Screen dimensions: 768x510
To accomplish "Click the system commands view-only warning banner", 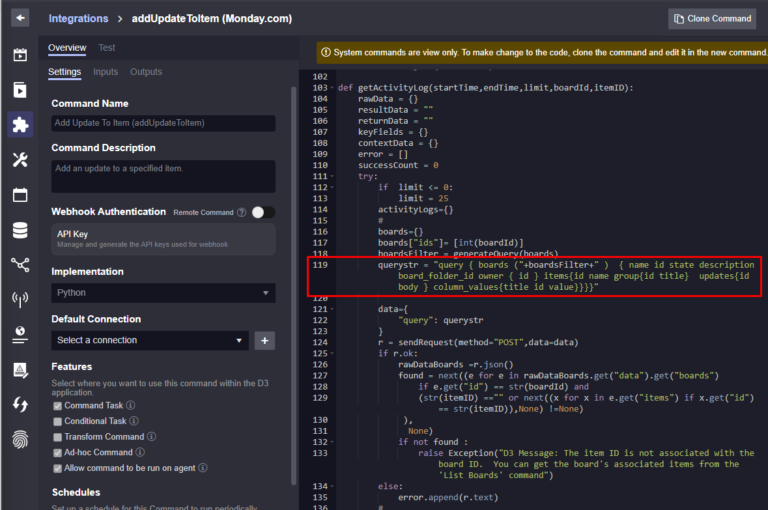I will (542, 52).
